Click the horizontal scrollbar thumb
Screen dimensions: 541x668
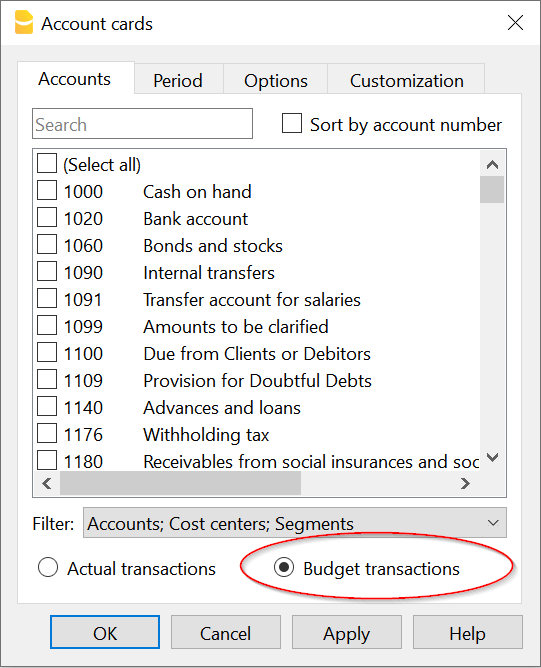coord(181,484)
